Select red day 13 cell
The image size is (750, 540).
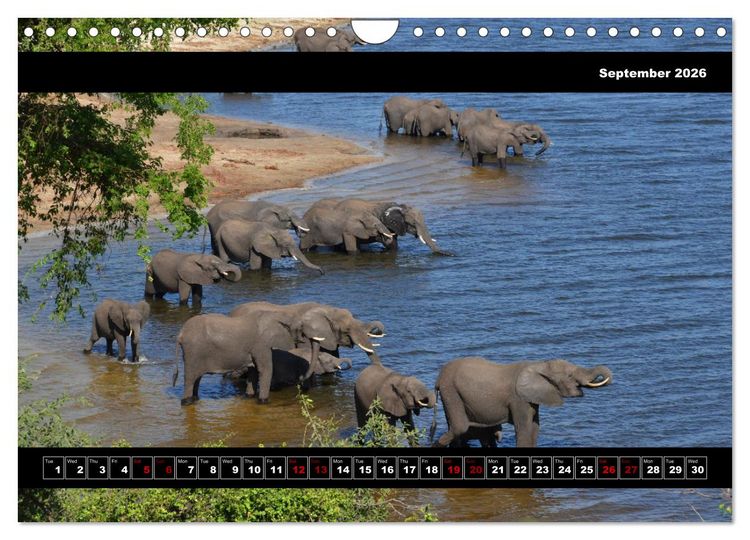[x=320, y=468]
